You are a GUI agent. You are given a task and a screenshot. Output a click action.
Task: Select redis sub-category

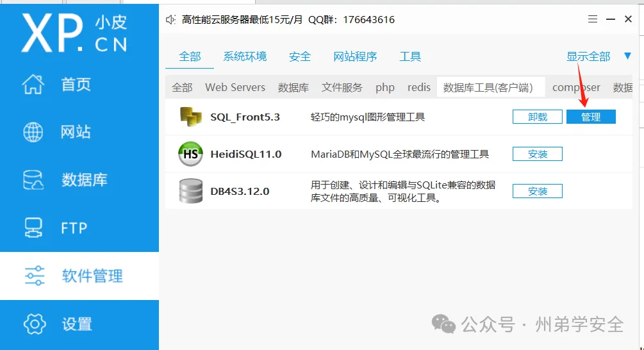click(419, 87)
